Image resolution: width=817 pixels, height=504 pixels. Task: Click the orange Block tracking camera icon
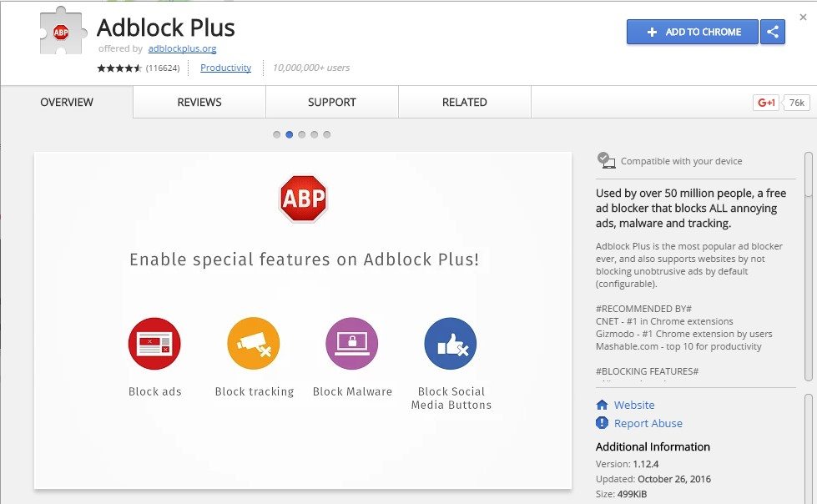(253, 344)
